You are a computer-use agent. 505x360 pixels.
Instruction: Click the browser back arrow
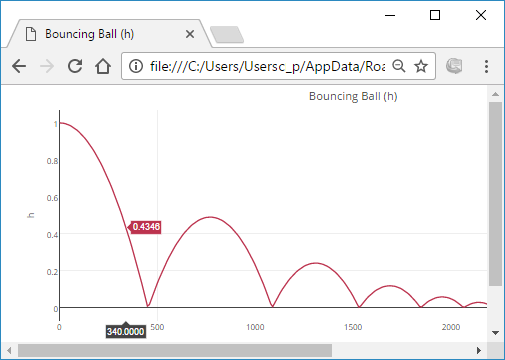coord(19,66)
